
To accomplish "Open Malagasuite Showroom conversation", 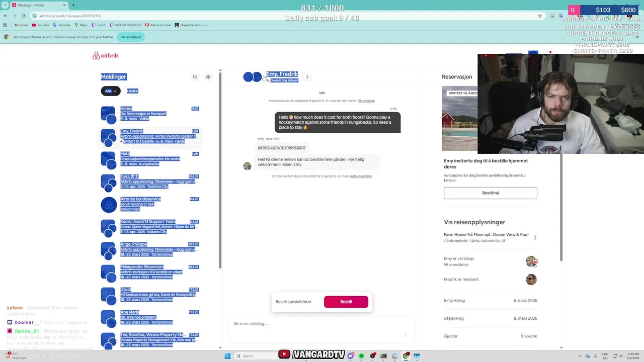I will (150, 272).
